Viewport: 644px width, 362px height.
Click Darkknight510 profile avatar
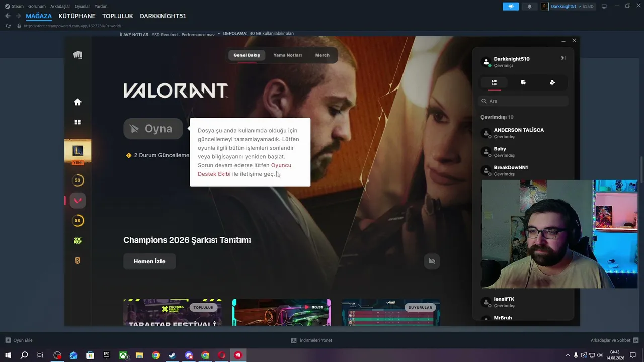[486, 62]
